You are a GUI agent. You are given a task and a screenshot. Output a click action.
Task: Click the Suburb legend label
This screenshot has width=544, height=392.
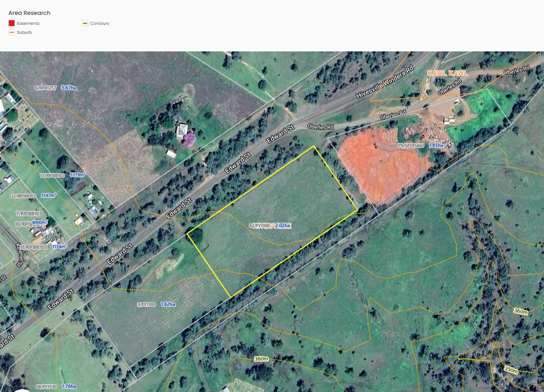coord(24,32)
